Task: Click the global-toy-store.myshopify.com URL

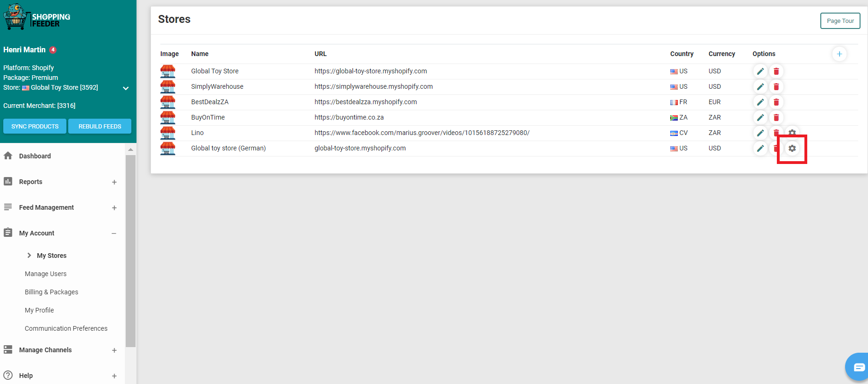Action: tap(371, 71)
